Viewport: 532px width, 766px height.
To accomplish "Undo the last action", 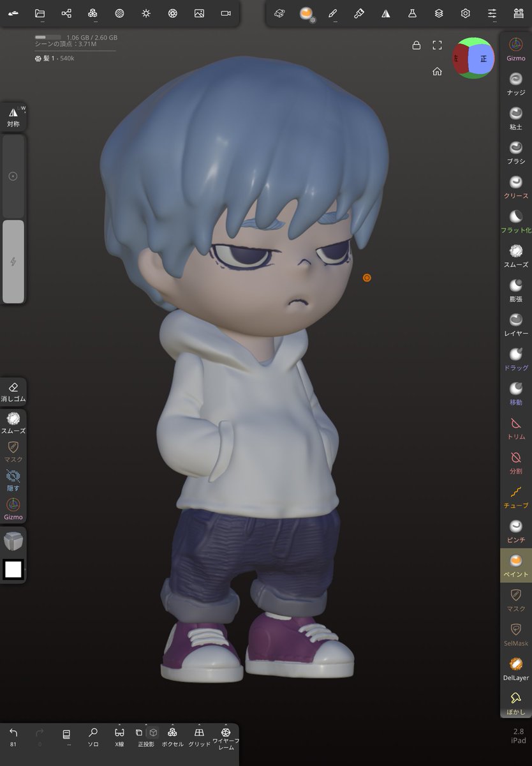I will pos(13,737).
